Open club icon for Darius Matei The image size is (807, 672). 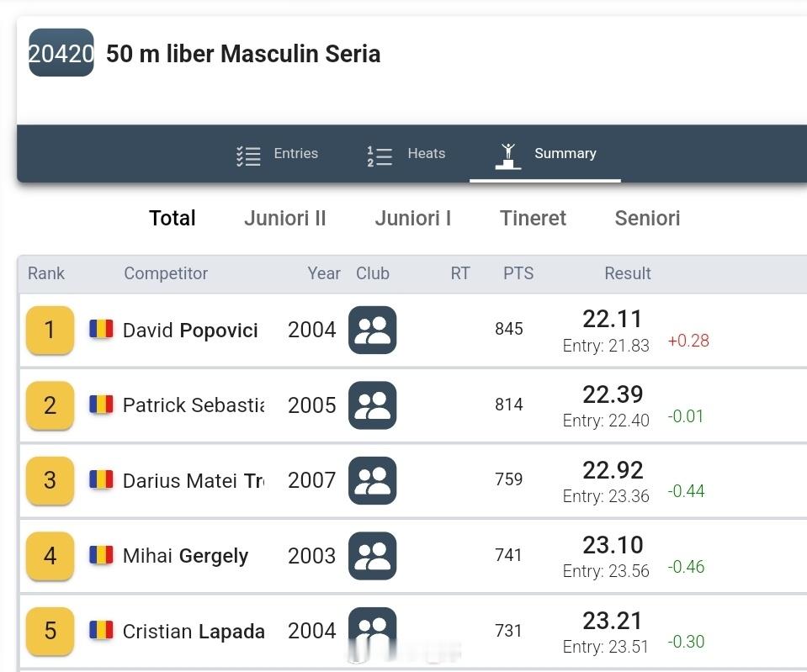pyautogui.click(x=372, y=480)
